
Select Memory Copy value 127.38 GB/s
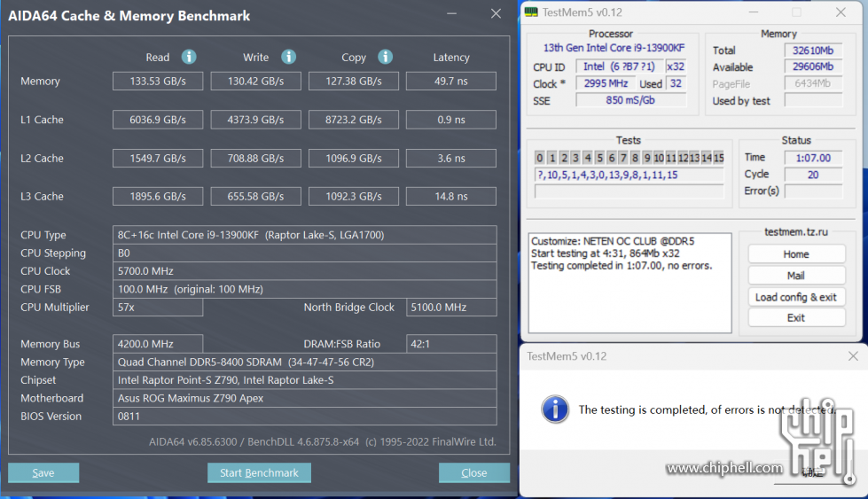[353, 81]
